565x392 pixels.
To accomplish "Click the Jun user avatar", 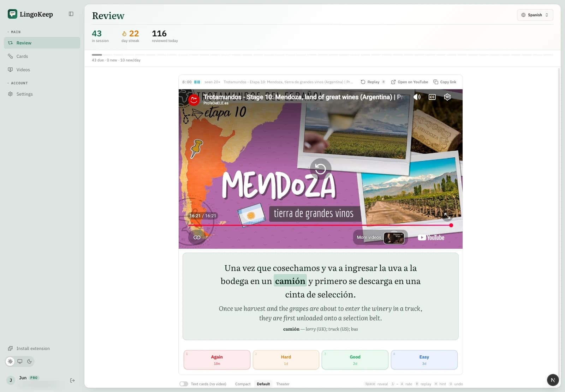I will point(11,380).
